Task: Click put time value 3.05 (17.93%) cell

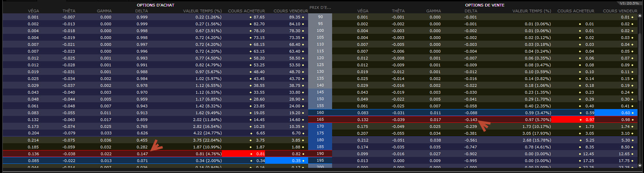Action: [x=537, y=133]
